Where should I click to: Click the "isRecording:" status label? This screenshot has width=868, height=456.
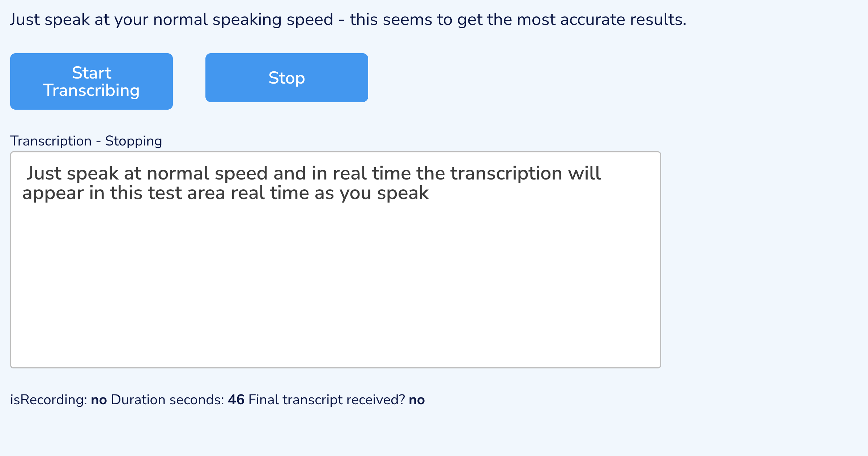point(48,400)
